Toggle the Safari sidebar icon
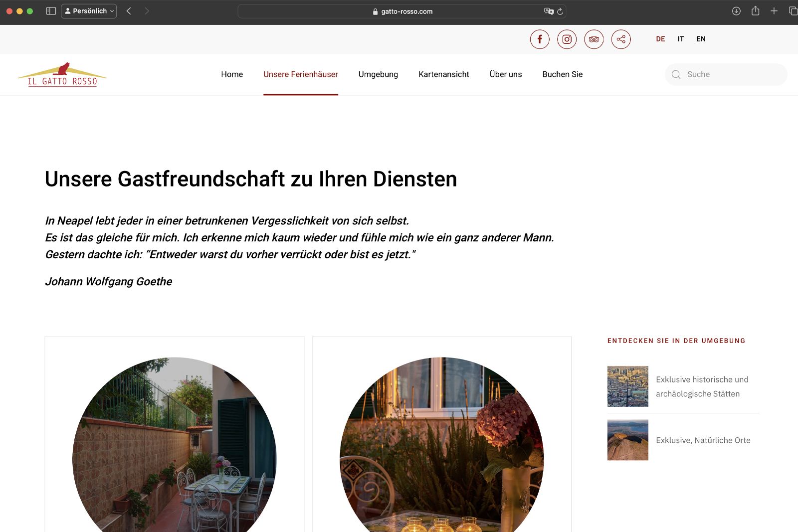This screenshot has width=798, height=532. coord(51,11)
